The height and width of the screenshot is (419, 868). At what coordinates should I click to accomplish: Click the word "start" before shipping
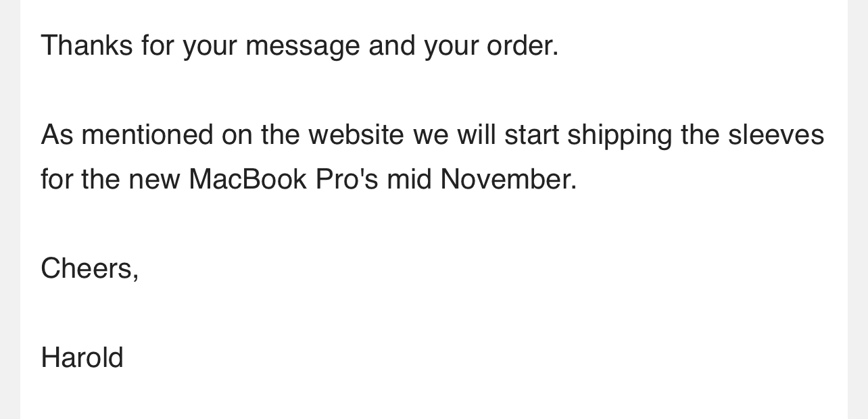[x=531, y=134]
